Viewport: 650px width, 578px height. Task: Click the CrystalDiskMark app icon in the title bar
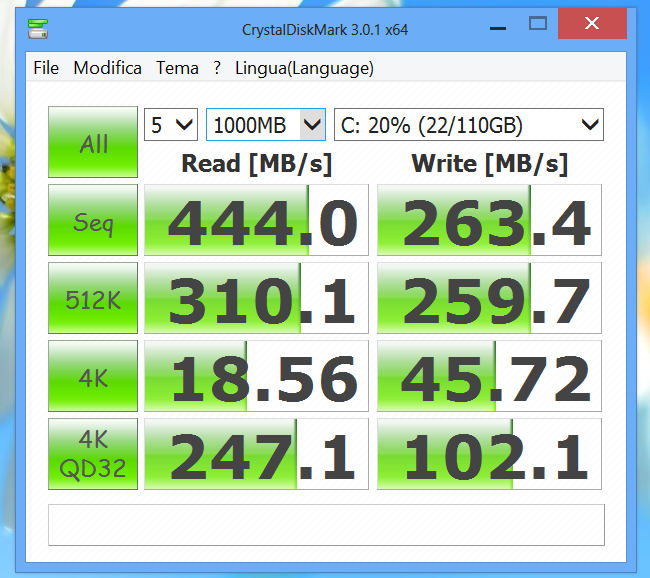(x=38, y=29)
